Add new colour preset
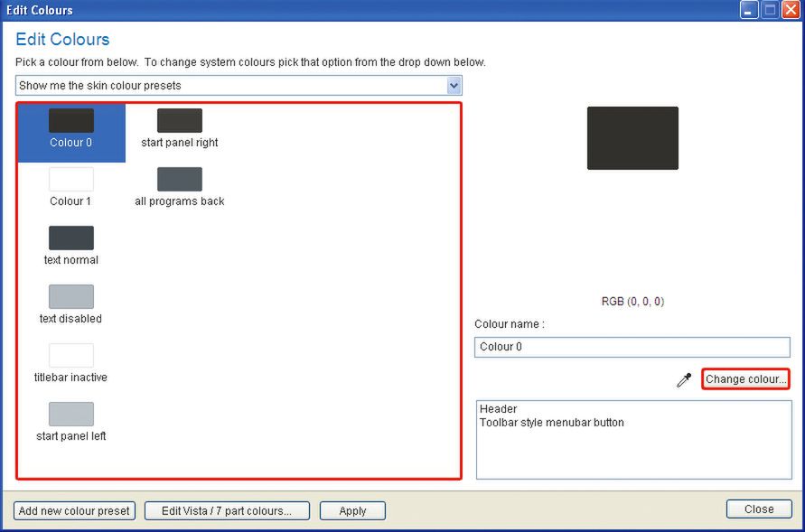Screen dimensions: 805x532 point(74,510)
